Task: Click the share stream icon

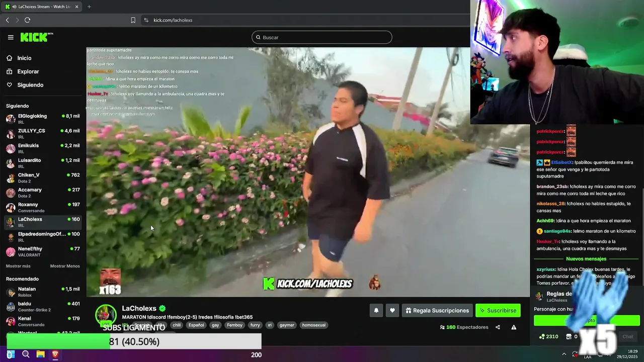Action: click(498, 327)
